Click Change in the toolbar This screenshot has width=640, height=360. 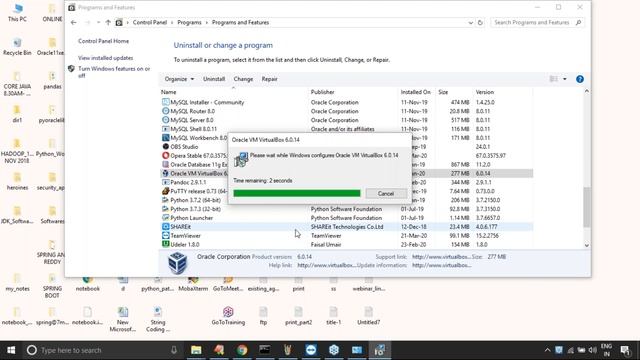pyautogui.click(x=243, y=79)
